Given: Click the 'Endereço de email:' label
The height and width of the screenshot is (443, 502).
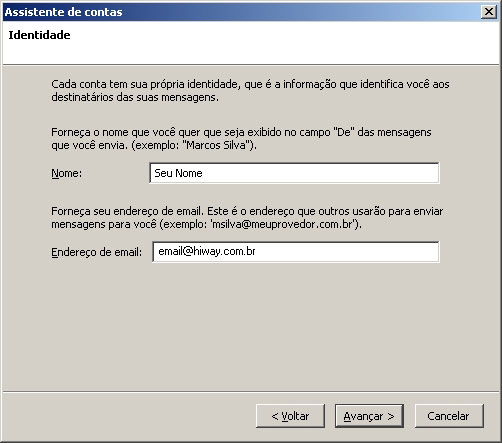Looking at the screenshot, I should point(96,252).
